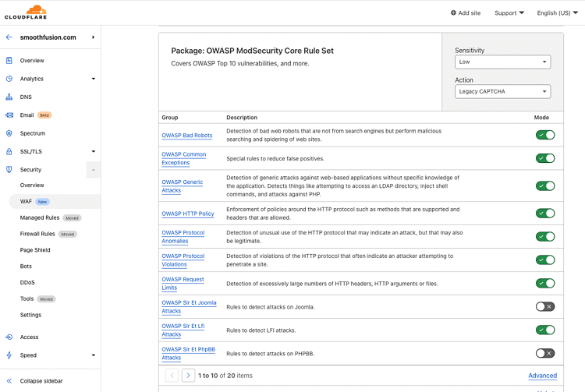Open the OWASP Protocol Anomalies link
The image size is (585, 392).
[x=183, y=237]
